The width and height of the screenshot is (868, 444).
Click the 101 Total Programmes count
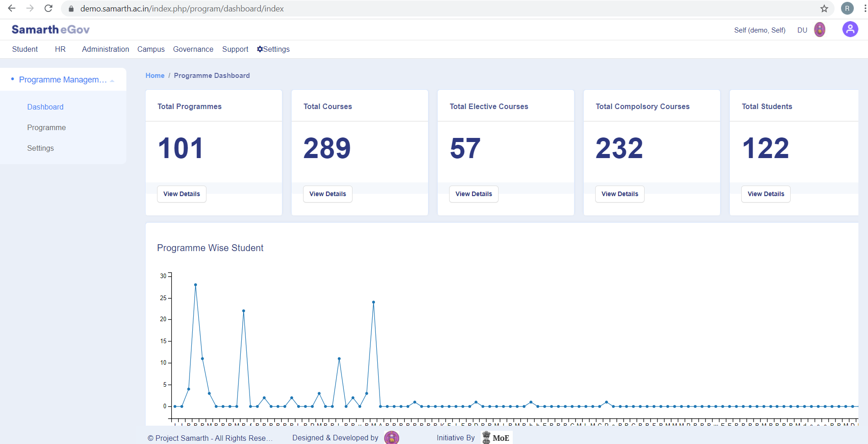[180, 148]
